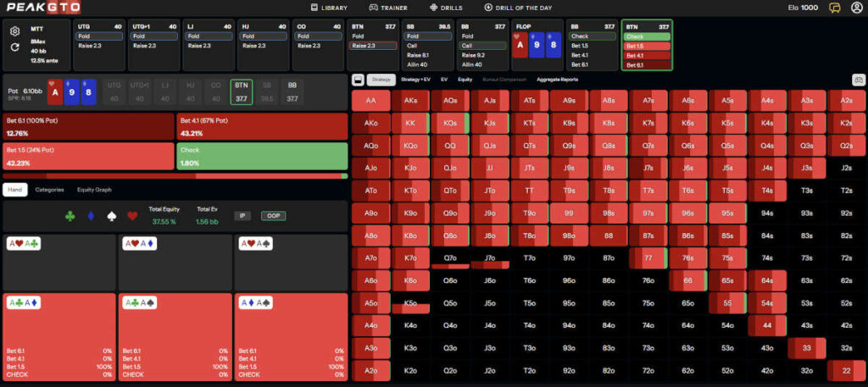Click the PeakGTO logo
The image size is (868, 387).
[x=43, y=8]
